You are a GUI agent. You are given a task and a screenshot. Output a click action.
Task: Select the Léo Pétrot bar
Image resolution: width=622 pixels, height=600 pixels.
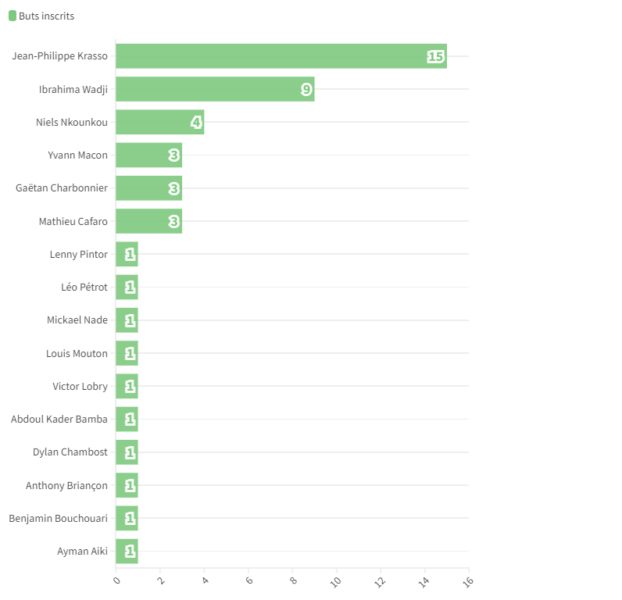(x=127, y=287)
